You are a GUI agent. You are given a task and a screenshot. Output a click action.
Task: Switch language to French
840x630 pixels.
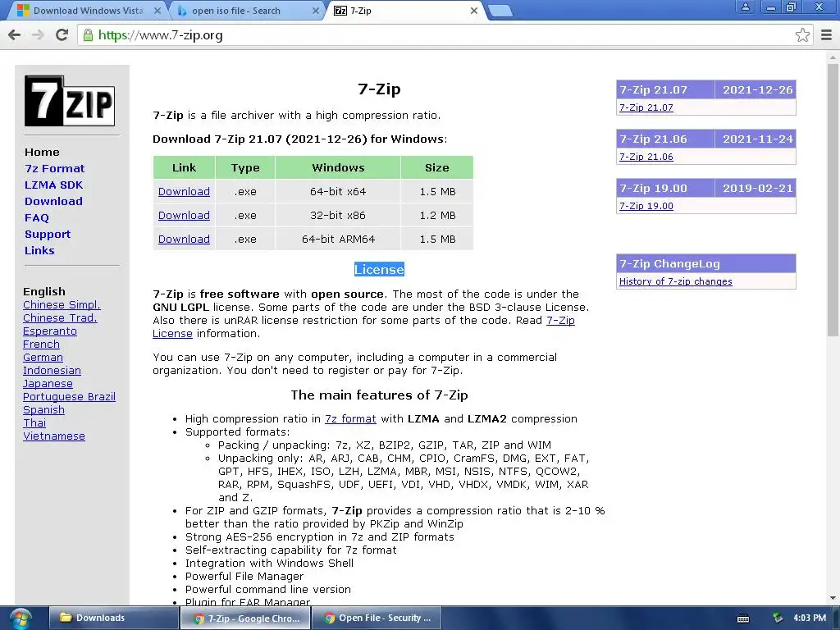(41, 345)
